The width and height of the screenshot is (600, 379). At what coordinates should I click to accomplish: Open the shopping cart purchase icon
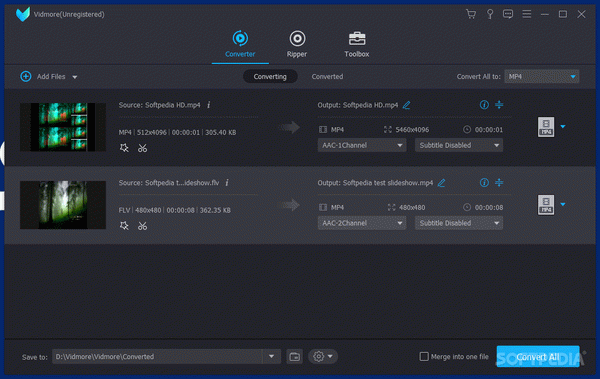(x=471, y=14)
